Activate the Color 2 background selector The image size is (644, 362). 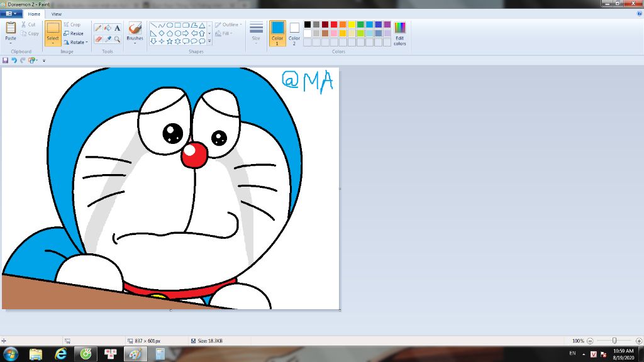click(294, 33)
